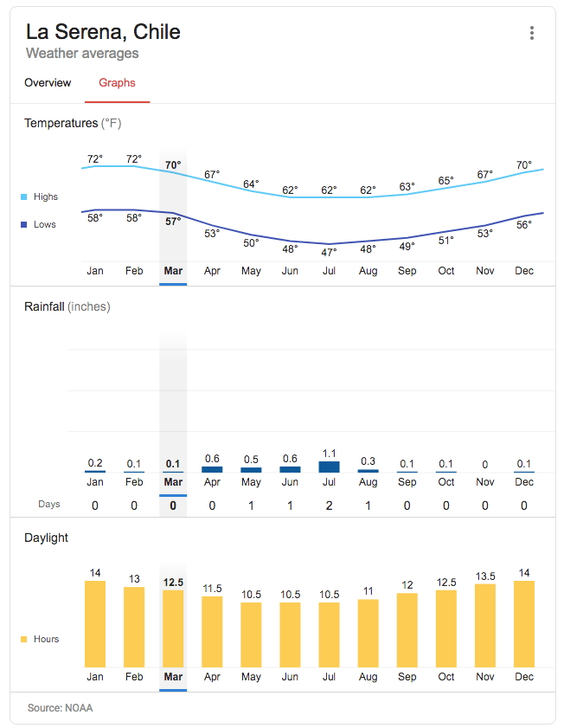Click the April rainfall bar showing 0.6
564x728 pixels.
212,469
